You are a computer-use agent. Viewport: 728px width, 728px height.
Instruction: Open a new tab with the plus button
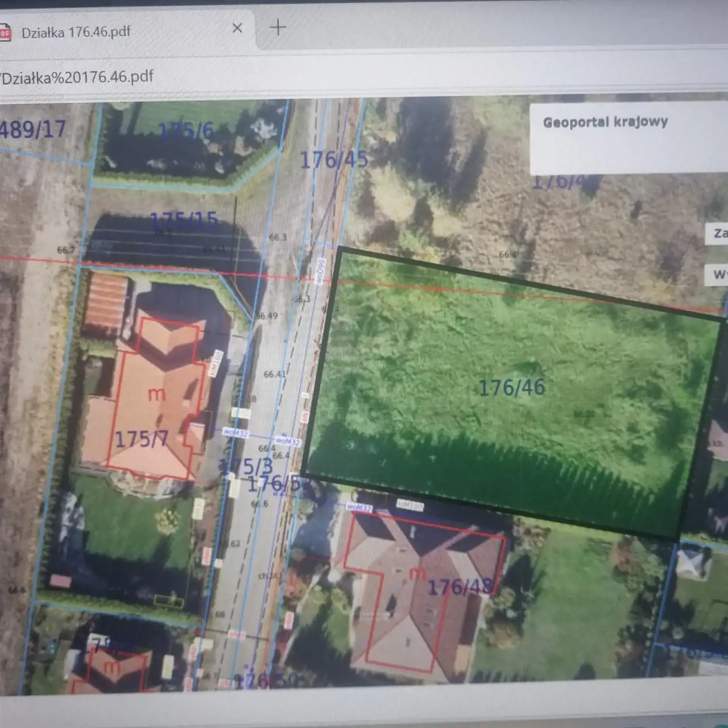[x=278, y=27]
